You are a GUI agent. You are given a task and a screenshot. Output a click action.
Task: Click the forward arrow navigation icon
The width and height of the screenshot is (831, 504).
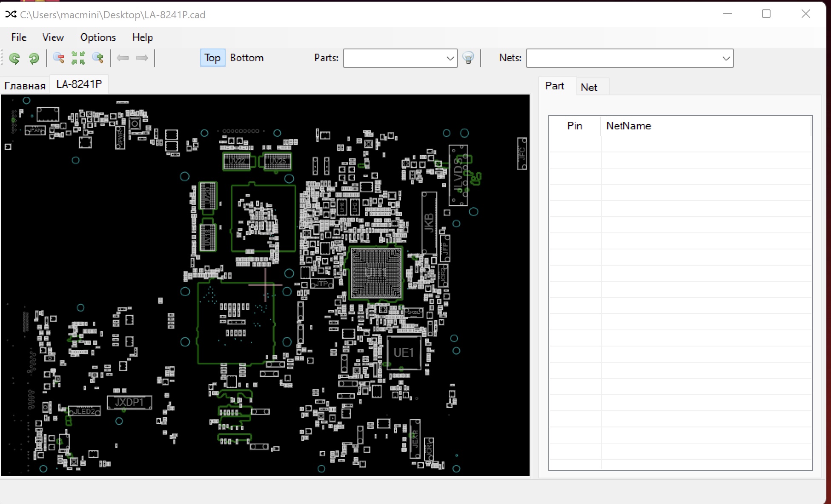point(142,58)
